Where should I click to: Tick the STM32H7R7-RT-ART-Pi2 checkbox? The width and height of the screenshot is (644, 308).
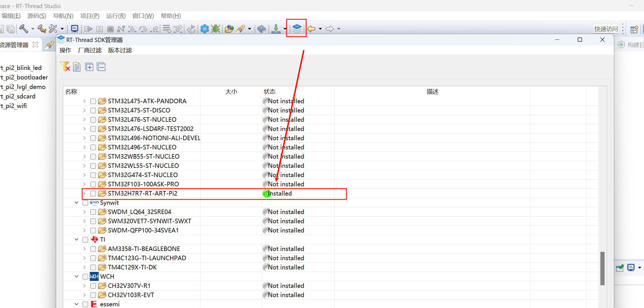[x=93, y=194]
